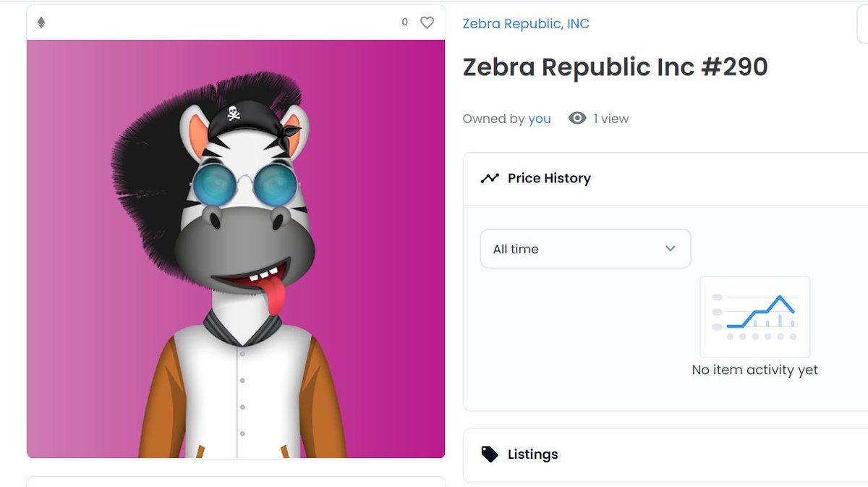The image size is (868, 487).
Task: Expand the Listings section
Action: click(x=665, y=454)
